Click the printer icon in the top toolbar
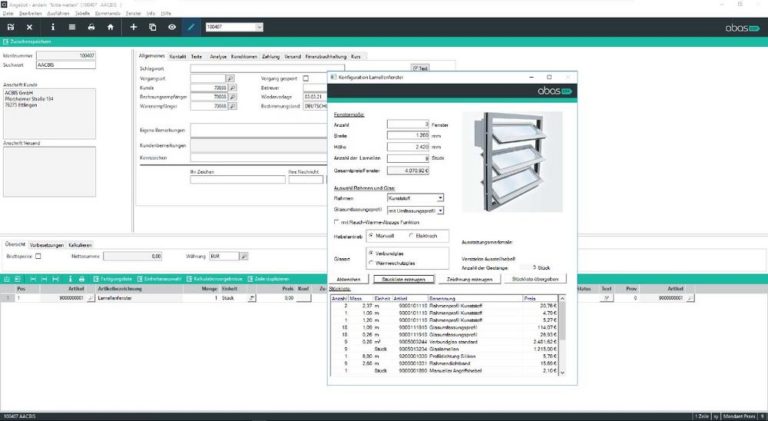 [x=93, y=27]
